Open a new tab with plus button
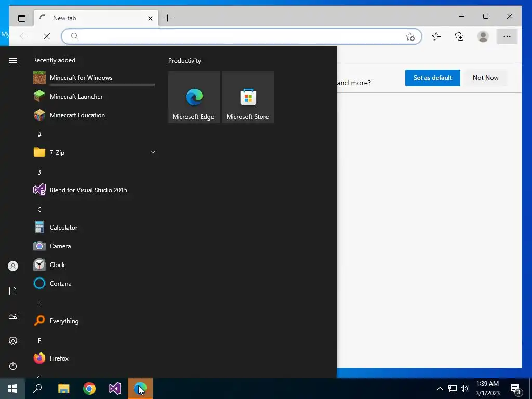The image size is (532, 399). point(168,18)
